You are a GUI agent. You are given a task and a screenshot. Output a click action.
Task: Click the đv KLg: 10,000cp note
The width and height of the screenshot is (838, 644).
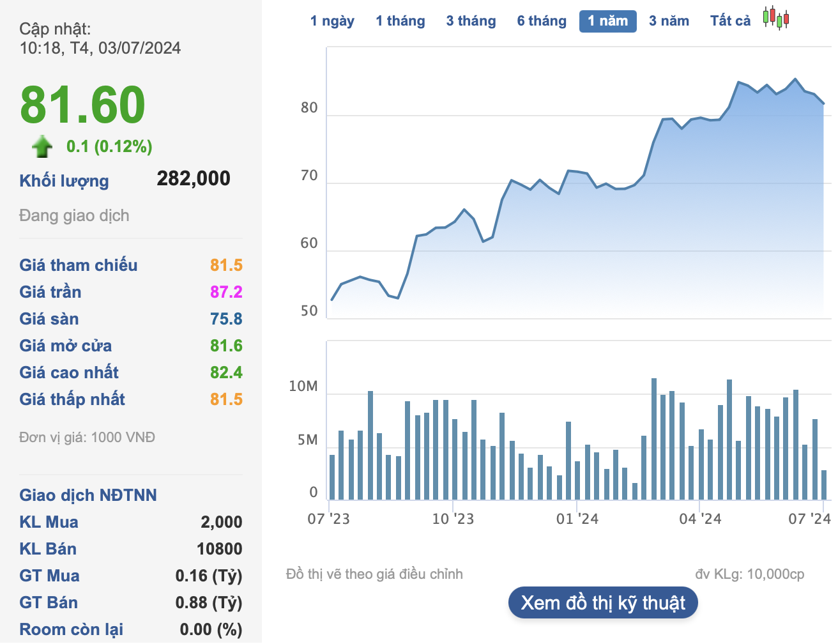click(x=750, y=574)
